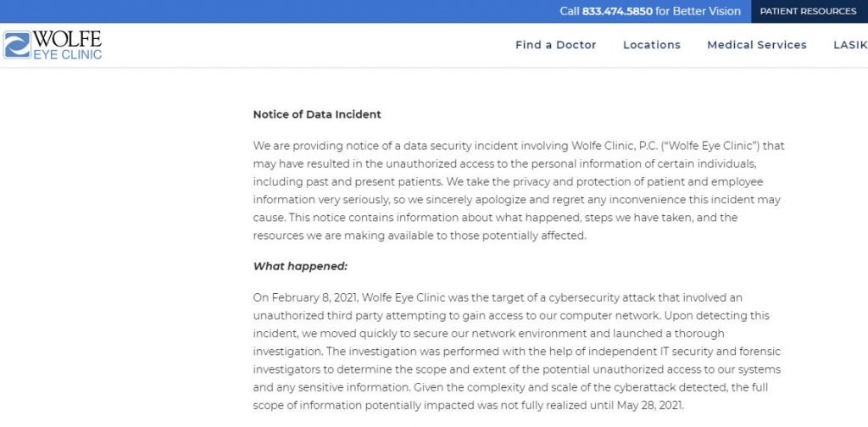The width and height of the screenshot is (868, 427).
Task: Click the 'for Better Vision' text in top bar
Action: click(698, 11)
